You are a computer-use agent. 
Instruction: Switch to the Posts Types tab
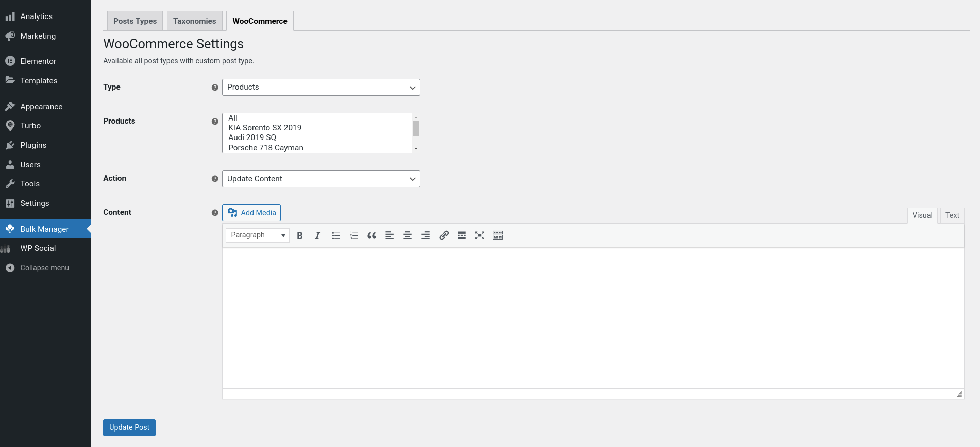click(x=135, y=21)
